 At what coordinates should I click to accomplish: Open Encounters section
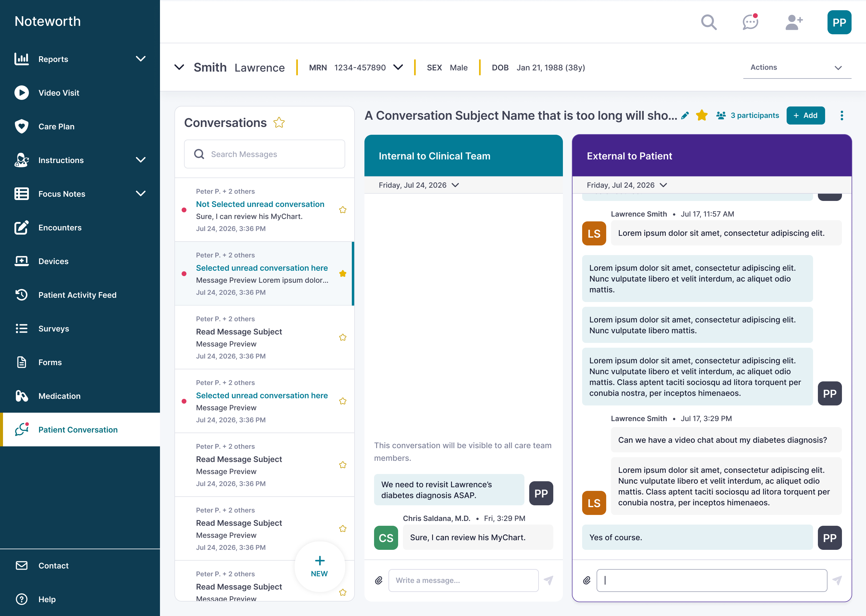[x=80, y=228]
